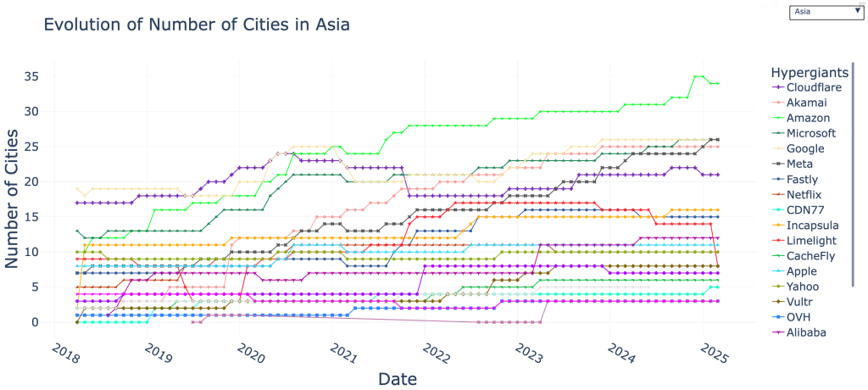Click the Microsoft legend line marker icon

(x=777, y=133)
